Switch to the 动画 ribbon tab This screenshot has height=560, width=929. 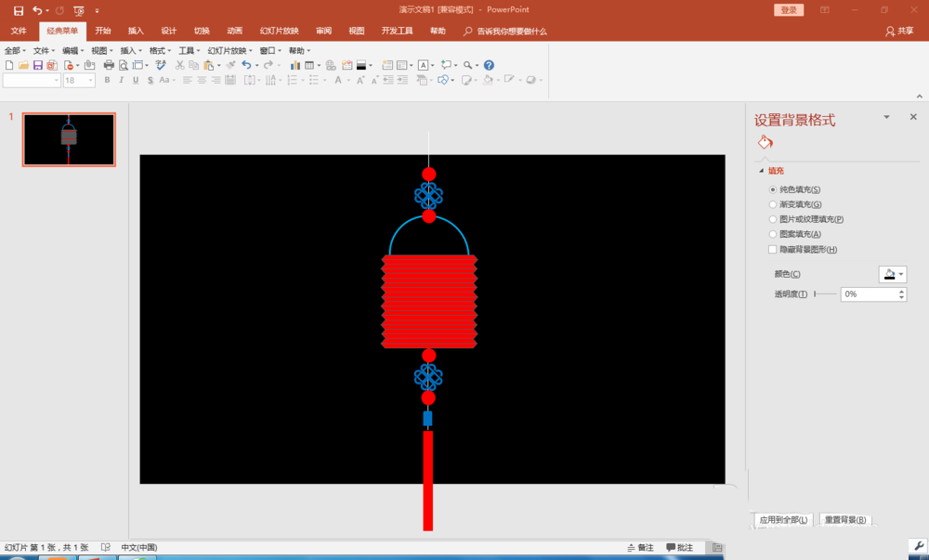click(235, 31)
